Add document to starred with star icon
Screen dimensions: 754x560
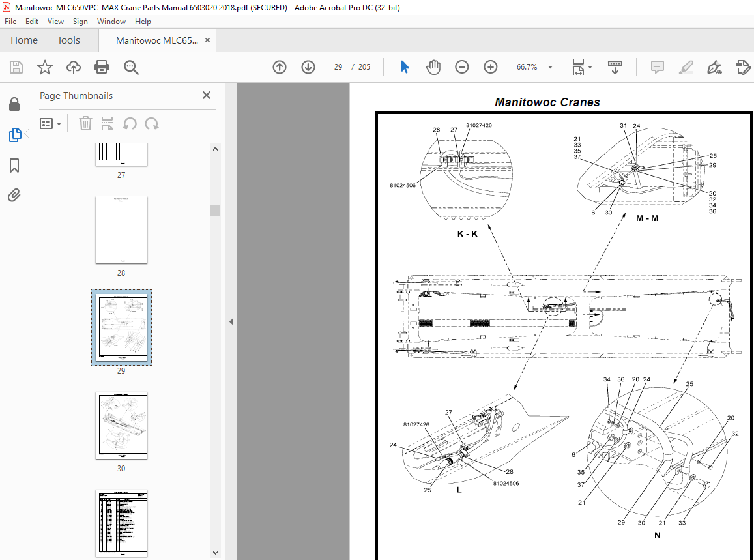[x=45, y=67]
